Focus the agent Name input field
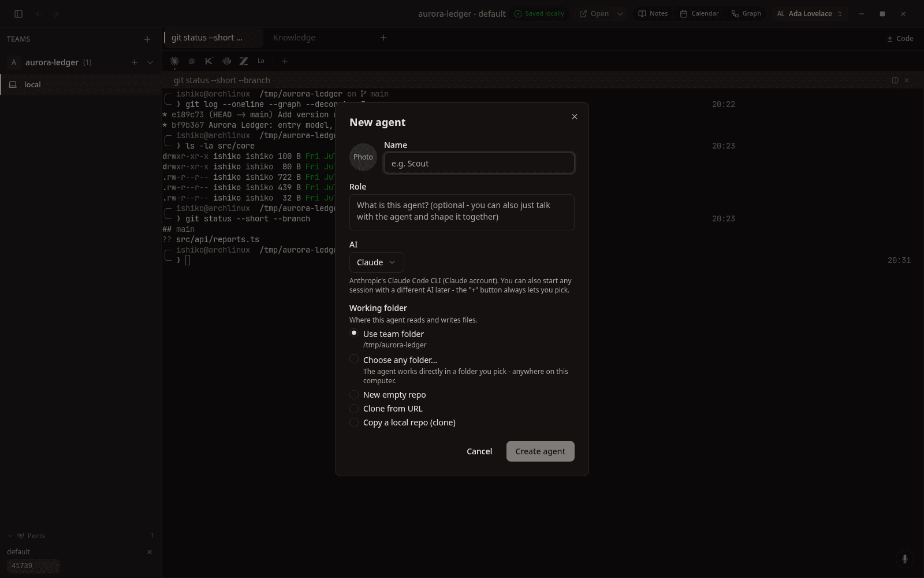Image resolution: width=924 pixels, height=578 pixels. tap(479, 163)
